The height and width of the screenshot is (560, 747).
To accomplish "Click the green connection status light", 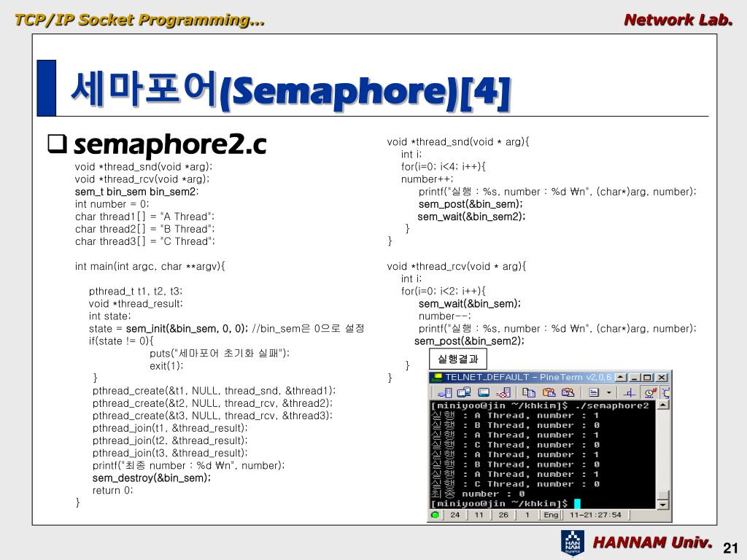I will [x=435, y=515].
